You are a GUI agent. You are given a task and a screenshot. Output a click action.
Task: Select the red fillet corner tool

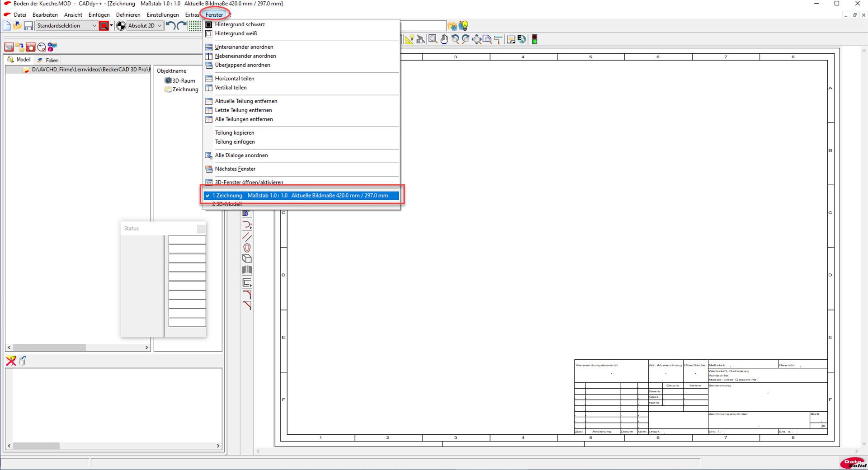coord(247,295)
